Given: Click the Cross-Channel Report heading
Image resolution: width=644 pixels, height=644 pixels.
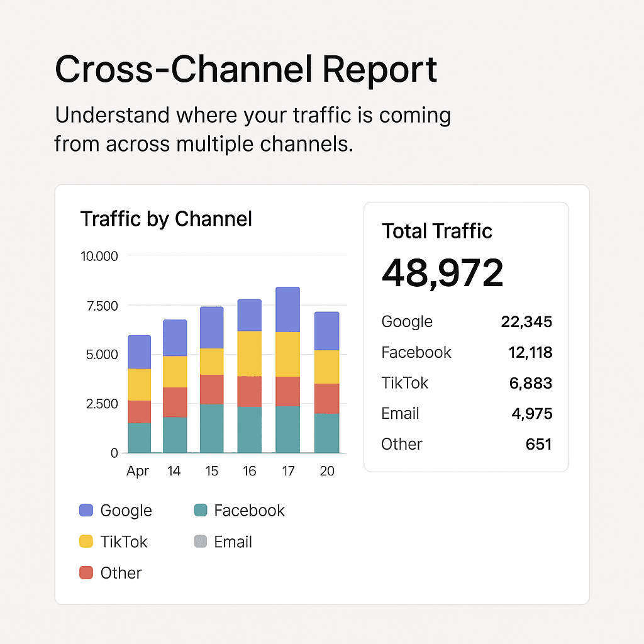Looking at the screenshot, I should [246, 69].
